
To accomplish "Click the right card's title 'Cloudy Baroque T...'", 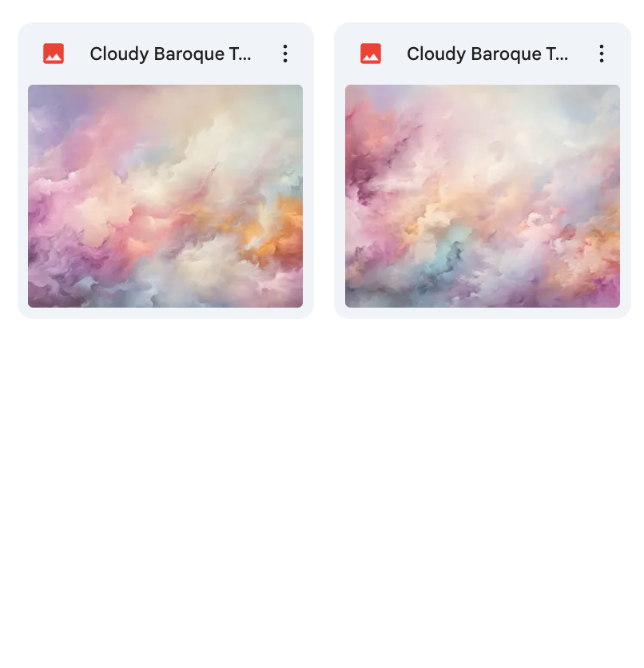I will point(487,54).
